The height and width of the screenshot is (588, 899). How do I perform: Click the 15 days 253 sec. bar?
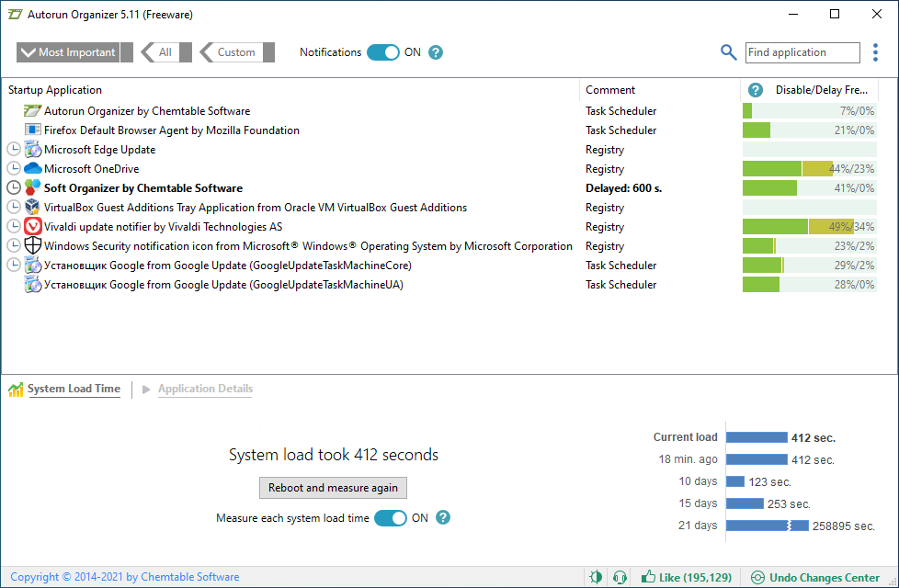point(745,503)
